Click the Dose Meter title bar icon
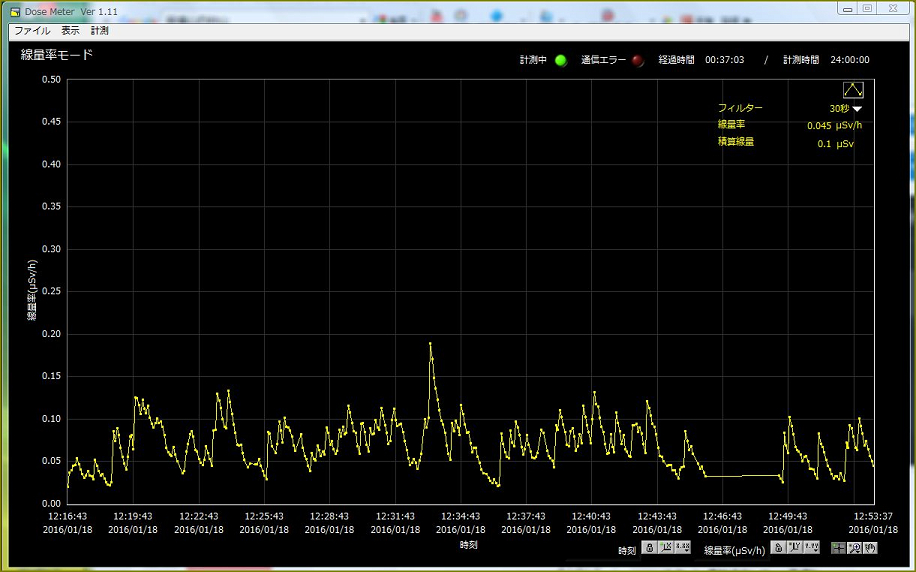This screenshot has height=572, width=916. [x=15, y=10]
